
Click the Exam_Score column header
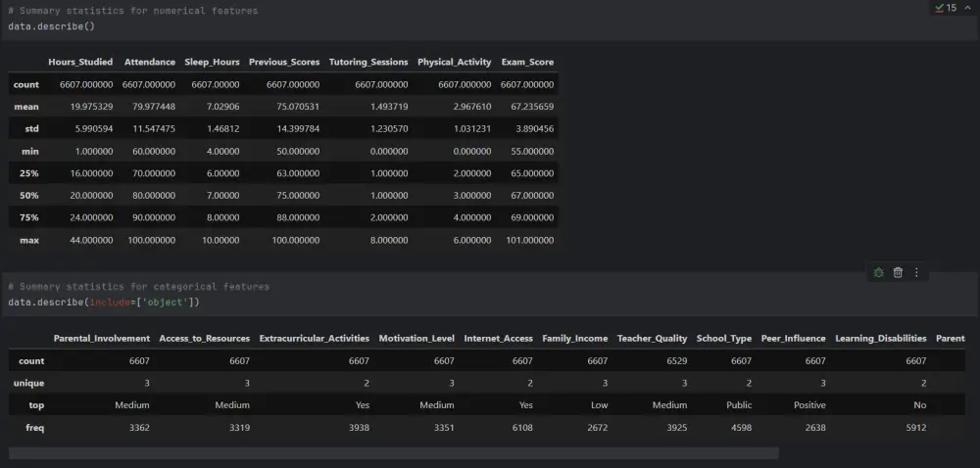point(527,62)
